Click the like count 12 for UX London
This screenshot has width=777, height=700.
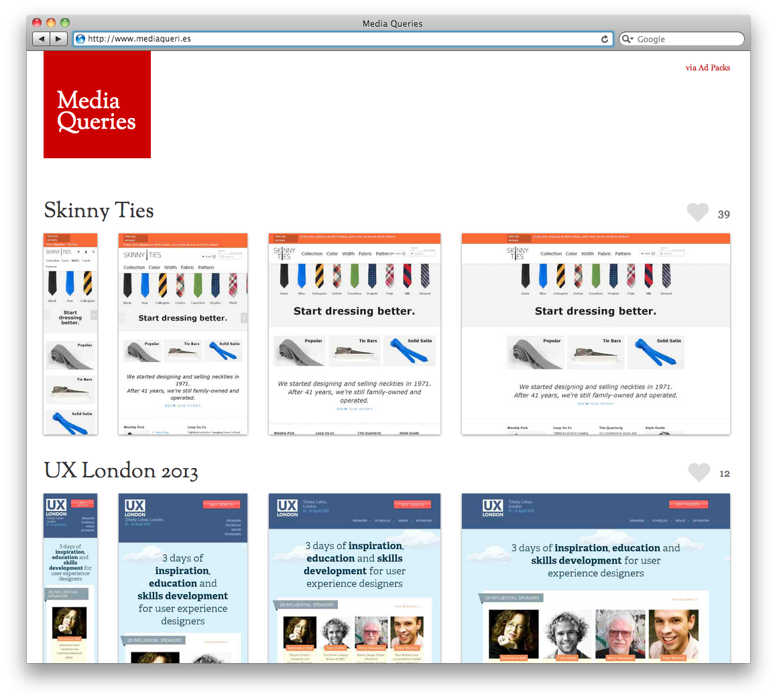pyautogui.click(x=725, y=474)
